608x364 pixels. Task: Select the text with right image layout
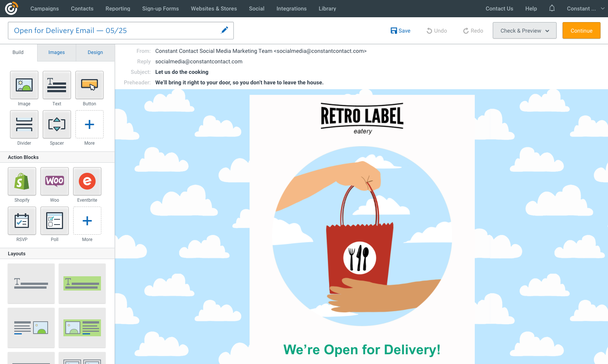[x=31, y=328]
